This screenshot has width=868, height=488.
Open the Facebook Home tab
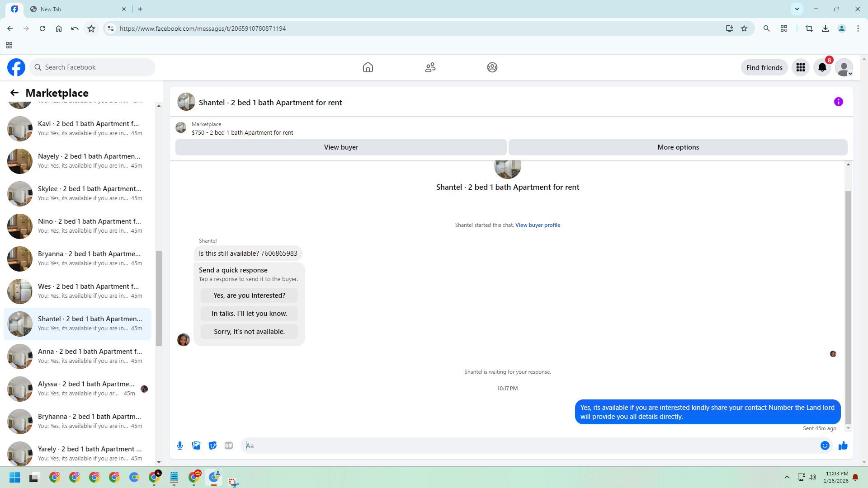368,67
